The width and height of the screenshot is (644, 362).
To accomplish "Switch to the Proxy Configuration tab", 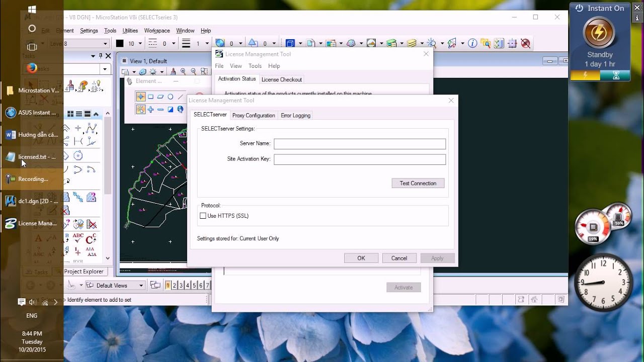I will point(254,115).
